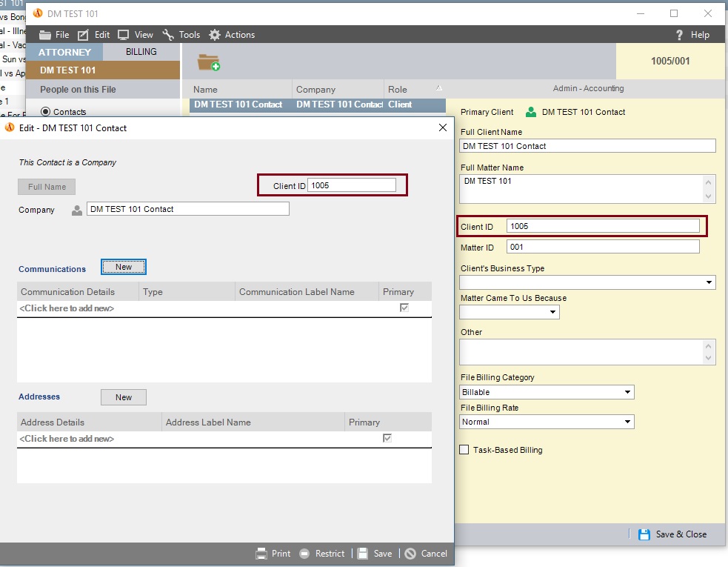Viewport: 728px width, 567px height.
Task: Toggle Primary checkbox in Addresses row
Action: [x=387, y=438]
